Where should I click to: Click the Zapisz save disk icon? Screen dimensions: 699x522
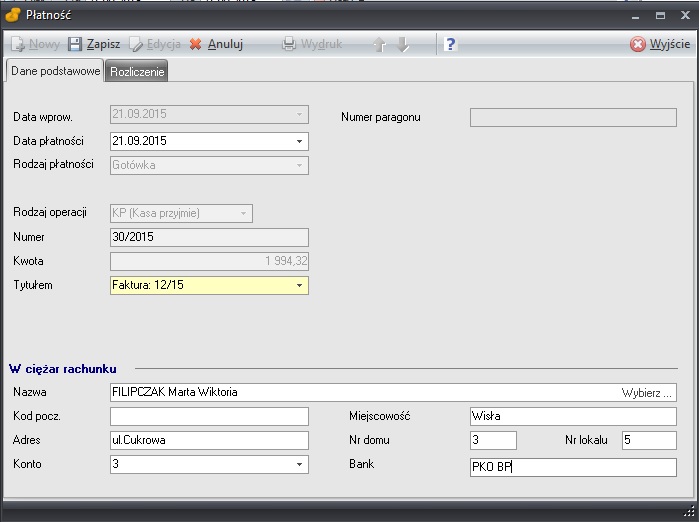coord(75,44)
